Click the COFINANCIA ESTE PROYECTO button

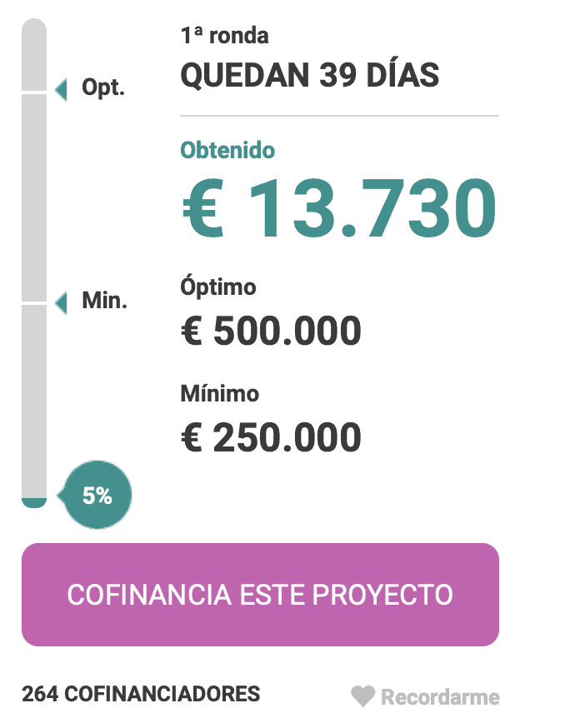click(x=260, y=594)
